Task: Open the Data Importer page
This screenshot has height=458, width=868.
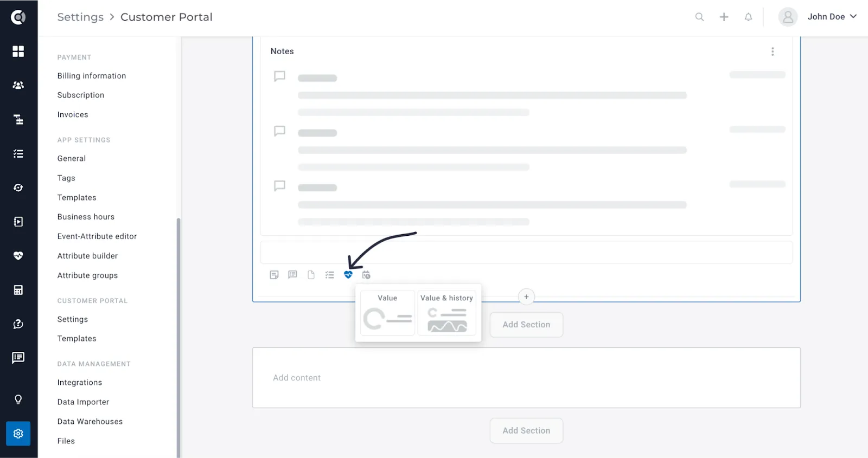Action: coord(83,402)
